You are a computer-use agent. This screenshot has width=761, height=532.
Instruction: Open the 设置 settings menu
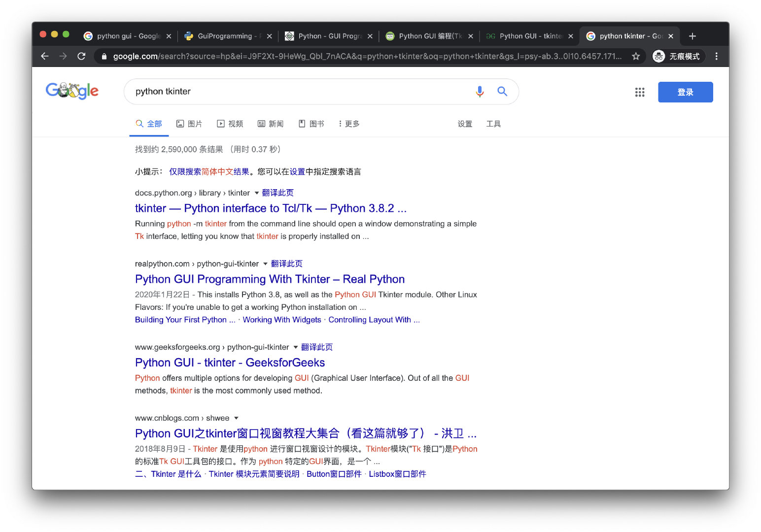[x=465, y=124]
